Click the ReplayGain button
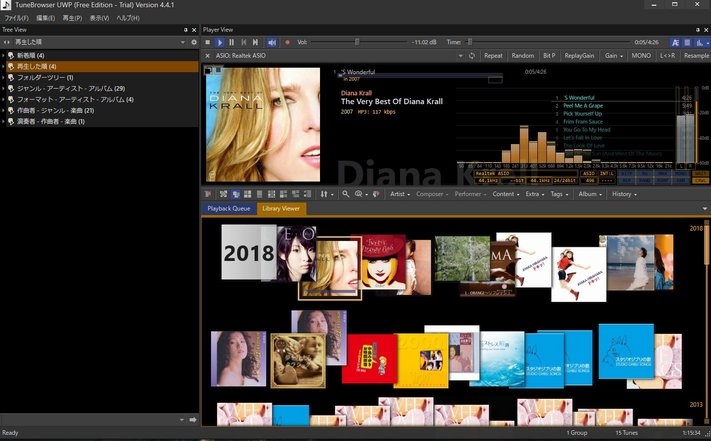 [581, 56]
